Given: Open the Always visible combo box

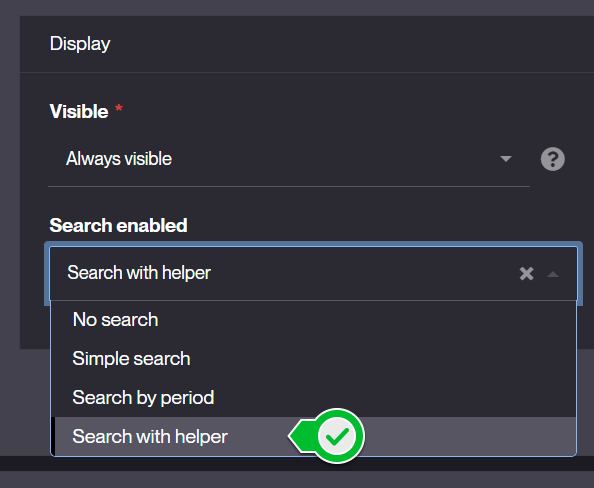Looking at the screenshot, I should (289, 159).
